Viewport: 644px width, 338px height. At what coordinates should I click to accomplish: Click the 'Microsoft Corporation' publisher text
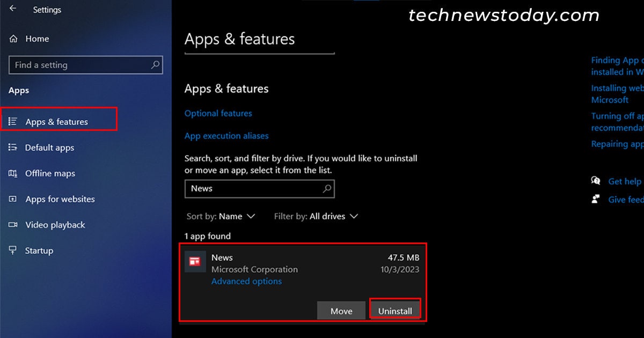(x=254, y=269)
